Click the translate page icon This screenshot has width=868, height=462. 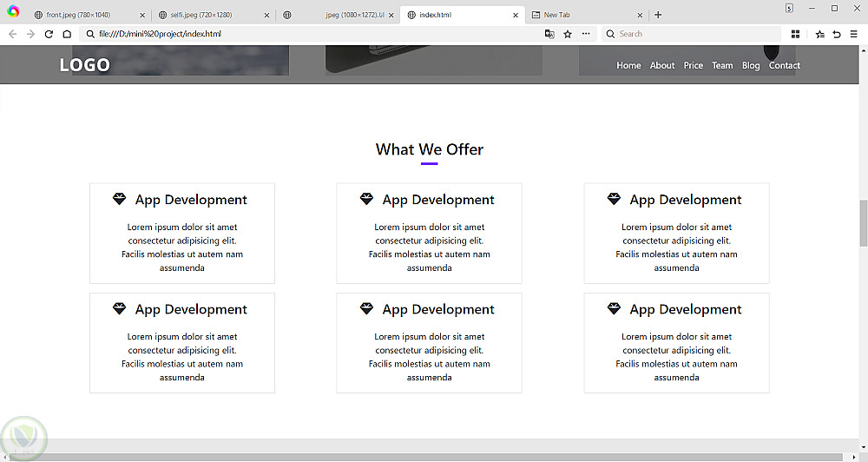pos(549,34)
